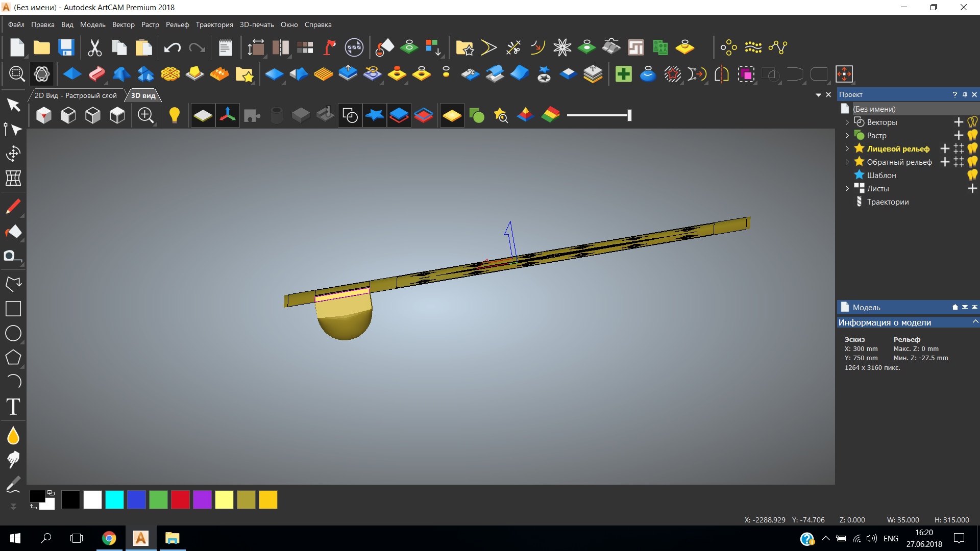980x551 pixels.
Task: Switch to 2D Вид - Растровый слой tab
Action: coord(76,95)
